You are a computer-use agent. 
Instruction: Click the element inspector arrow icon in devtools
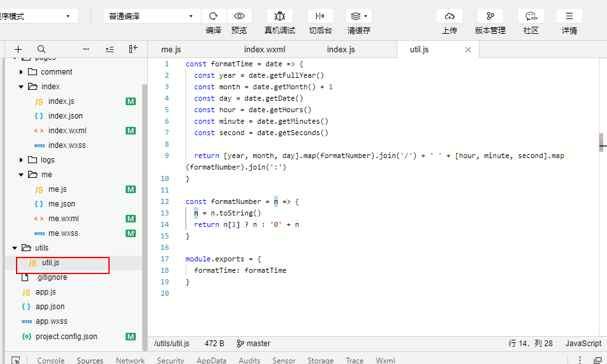15,360
